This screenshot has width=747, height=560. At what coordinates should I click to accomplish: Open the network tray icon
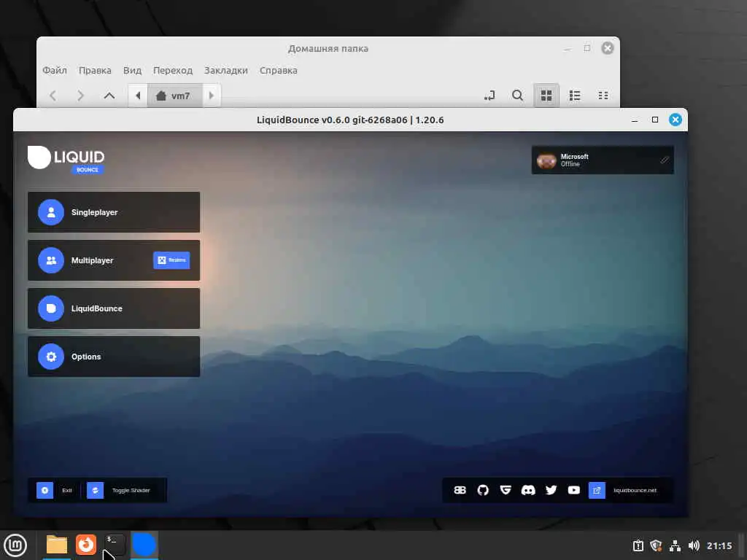click(x=675, y=545)
